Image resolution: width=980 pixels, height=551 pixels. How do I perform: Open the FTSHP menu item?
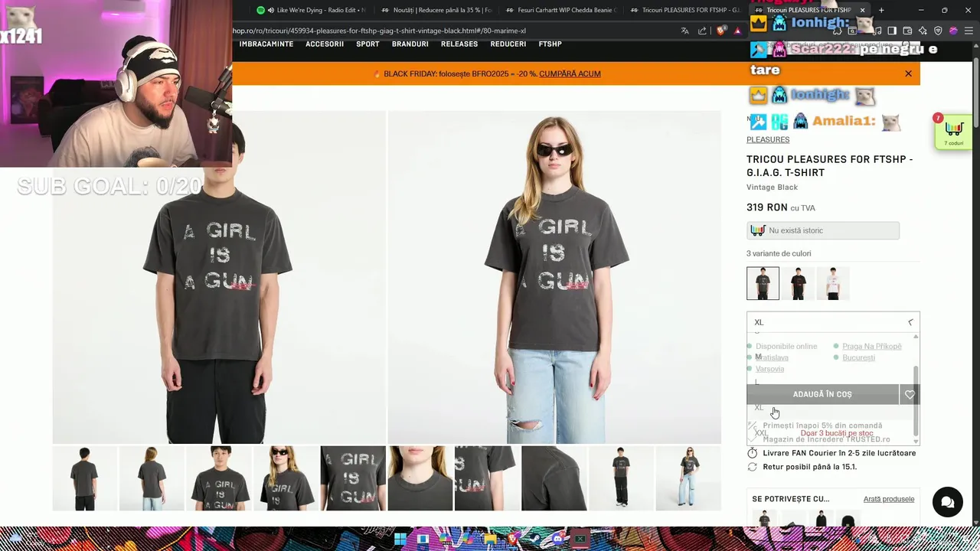coord(550,44)
